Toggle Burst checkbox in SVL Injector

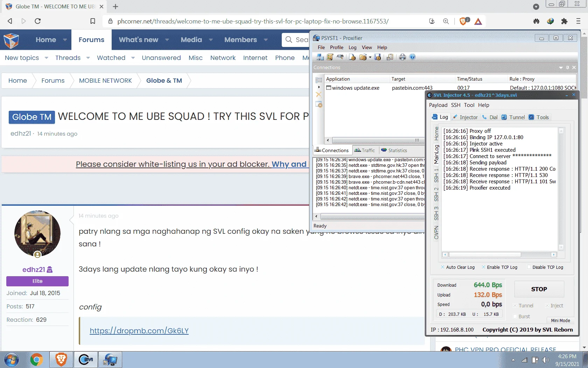click(x=515, y=316)
